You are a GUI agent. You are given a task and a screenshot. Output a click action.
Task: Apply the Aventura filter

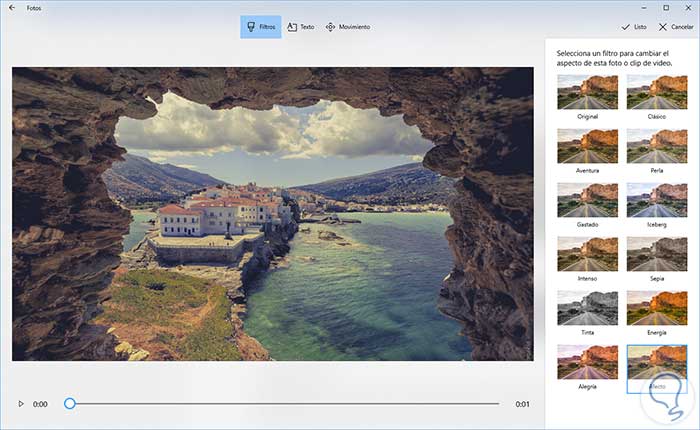click(x=588, y=146)
